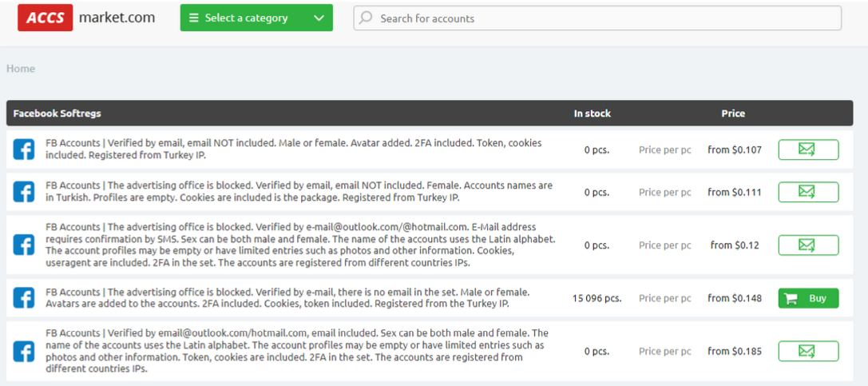Image resolution: width=868 pixels, height=386 pixels.
Task: Click the ACCS red logo
Action: click(x=45, y=18)
